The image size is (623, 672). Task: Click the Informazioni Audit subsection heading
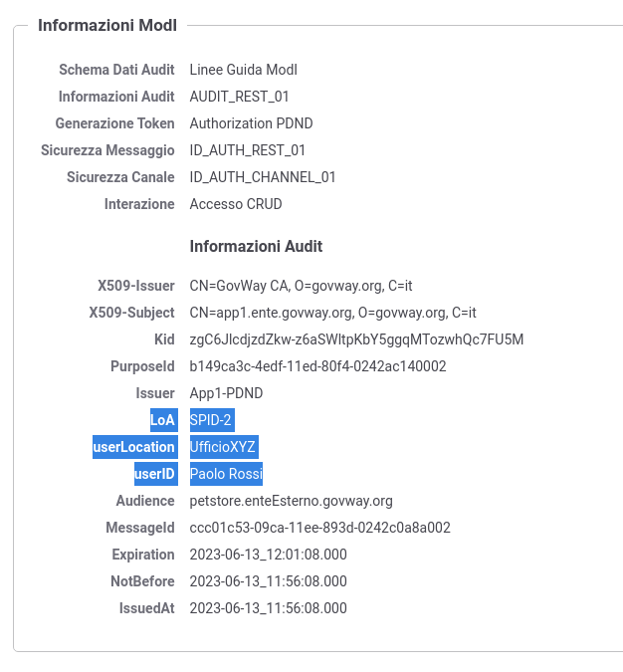pos(256,247)
